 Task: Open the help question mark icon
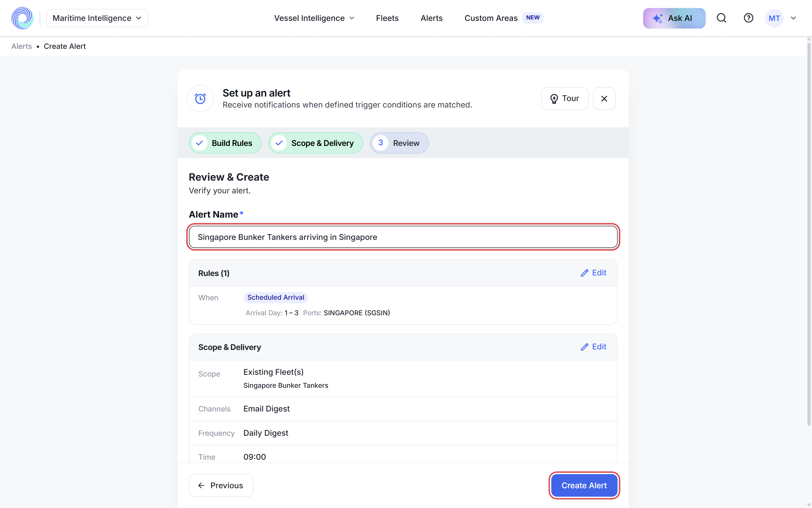749,18
